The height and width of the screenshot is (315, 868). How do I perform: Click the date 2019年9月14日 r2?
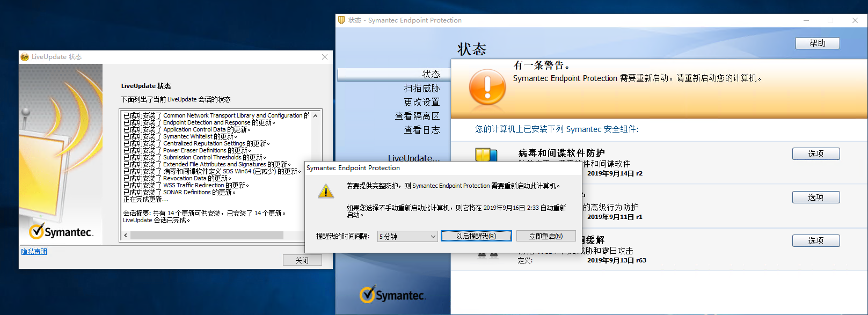click(x=615, y=173)
